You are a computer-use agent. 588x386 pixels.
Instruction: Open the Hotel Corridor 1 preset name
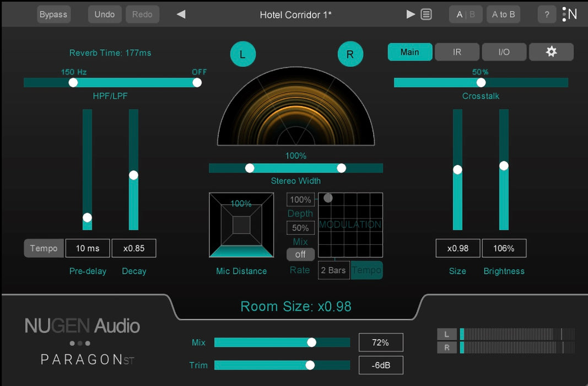295,14
